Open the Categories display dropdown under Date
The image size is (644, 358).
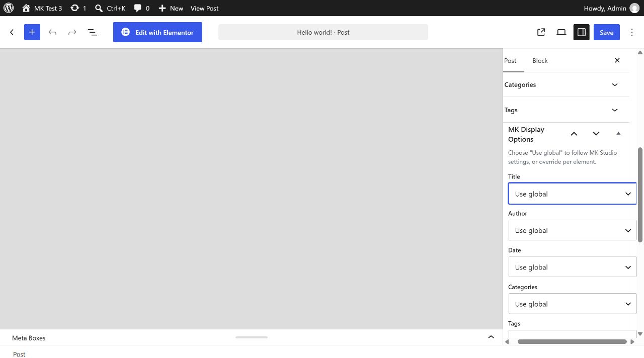click(573, 304)
